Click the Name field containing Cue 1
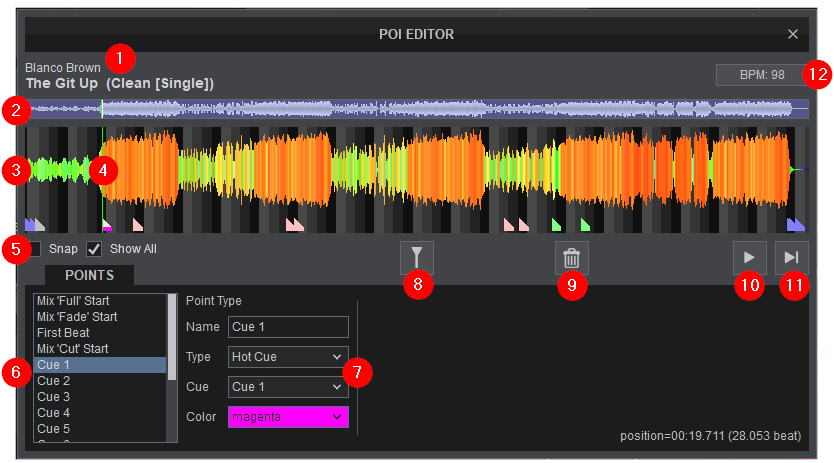Screen dimensions: 834x463 (x=288, y=327)
